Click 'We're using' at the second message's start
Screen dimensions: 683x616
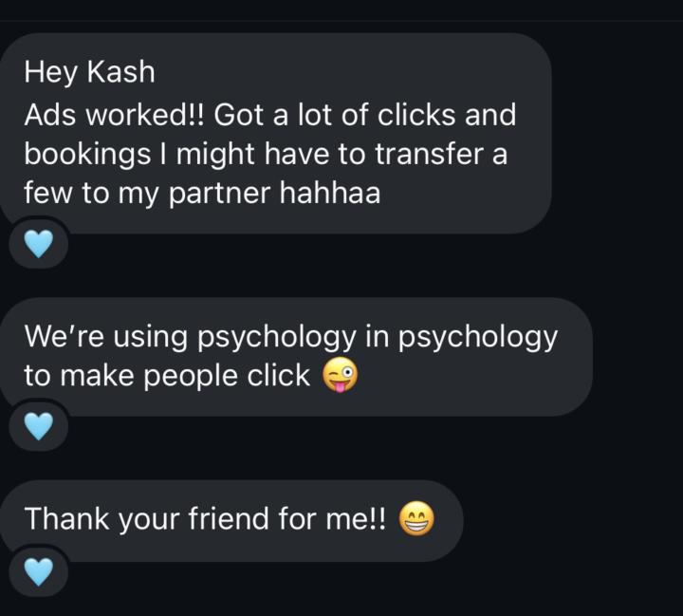106,337
